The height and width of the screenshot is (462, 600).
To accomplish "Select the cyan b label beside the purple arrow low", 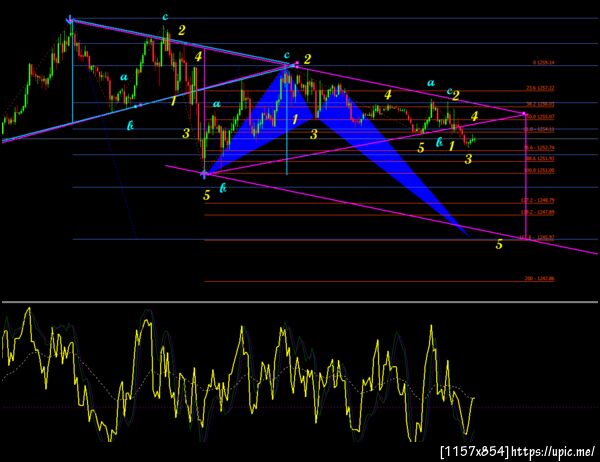I will tap(223, 188).
